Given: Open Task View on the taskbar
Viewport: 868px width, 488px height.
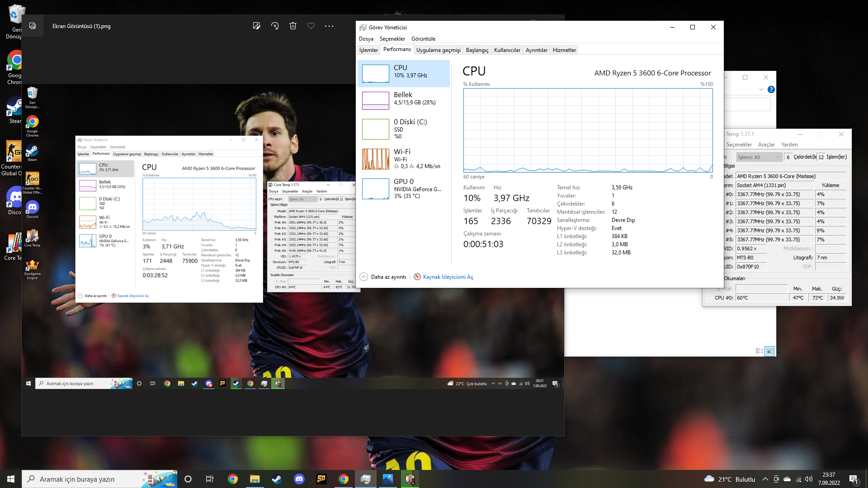Looking at the screenshot, I should (209, 479).
